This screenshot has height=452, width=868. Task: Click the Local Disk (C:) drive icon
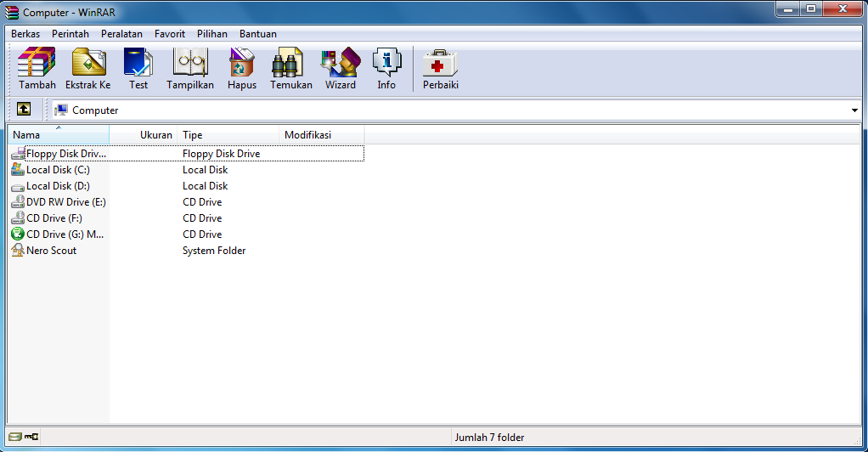coord(18,170)
